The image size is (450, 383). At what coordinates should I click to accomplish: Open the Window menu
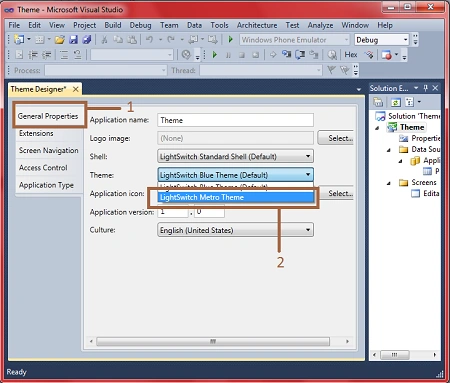point(355,25)
